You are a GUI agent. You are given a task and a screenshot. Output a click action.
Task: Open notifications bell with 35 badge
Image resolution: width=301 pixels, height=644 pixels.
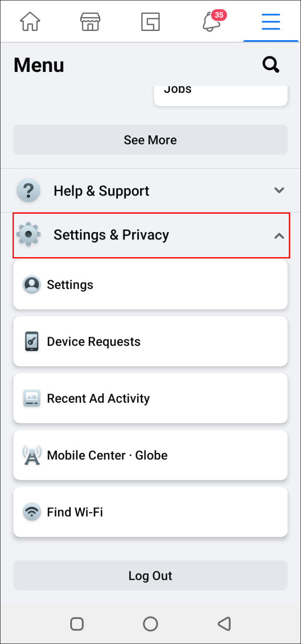pos(213,20)
